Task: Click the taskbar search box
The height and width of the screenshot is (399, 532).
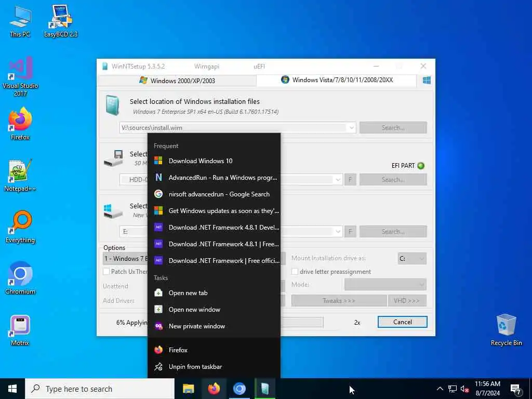Action: [x=100, y=389]
